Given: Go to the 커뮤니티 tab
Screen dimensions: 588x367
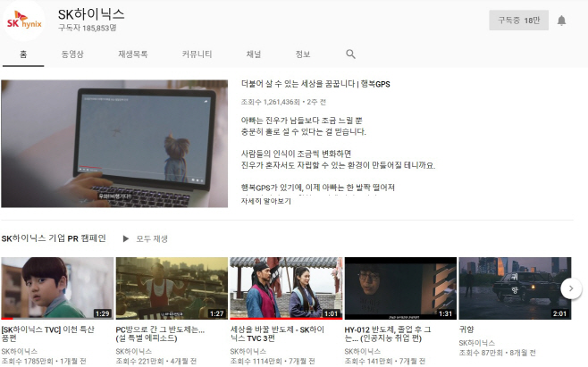Looking at the screenshot, I should pos(197,54).
